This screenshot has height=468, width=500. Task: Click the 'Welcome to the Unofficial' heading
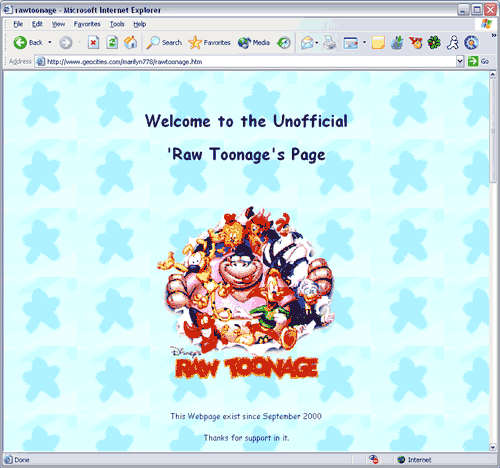(246, 121)
